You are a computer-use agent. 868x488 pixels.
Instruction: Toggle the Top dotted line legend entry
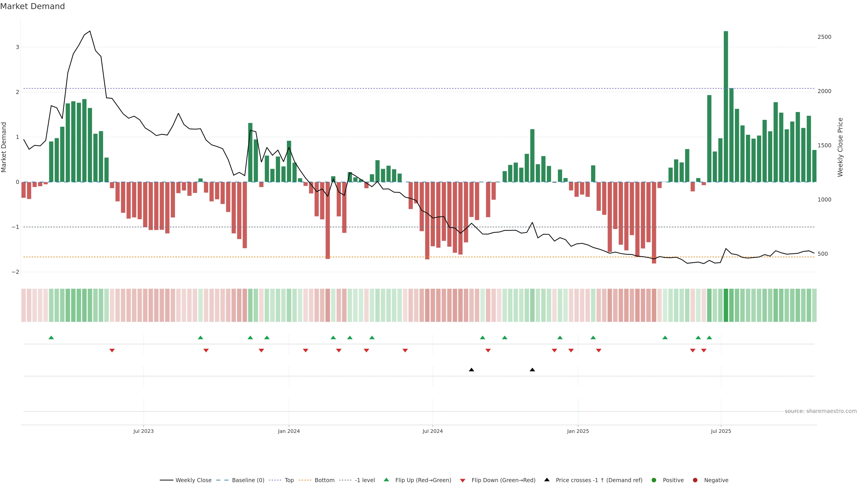tap(289, 480)
